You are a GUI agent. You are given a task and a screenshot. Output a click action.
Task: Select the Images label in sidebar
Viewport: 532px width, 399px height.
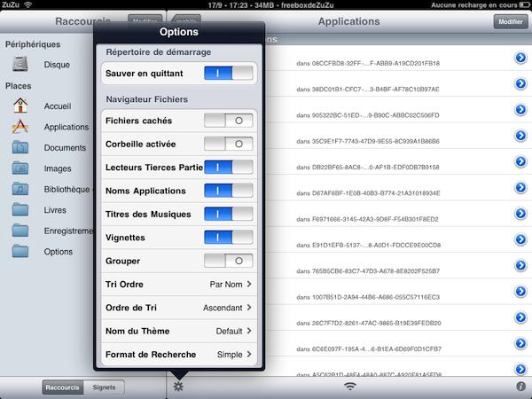click(58, 168)
